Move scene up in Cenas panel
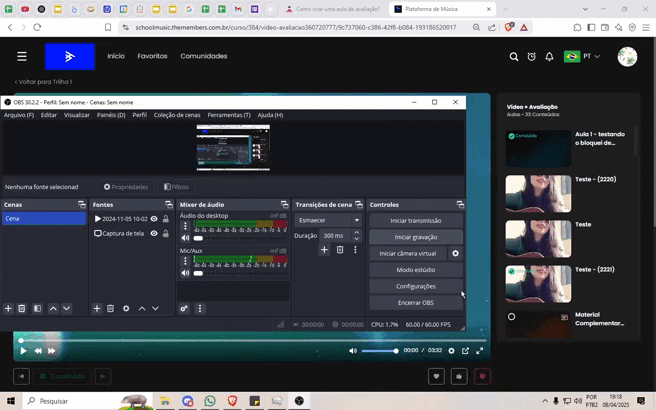Image resolution: width=656 pixels, height=410 pixels. coord(53,308)
